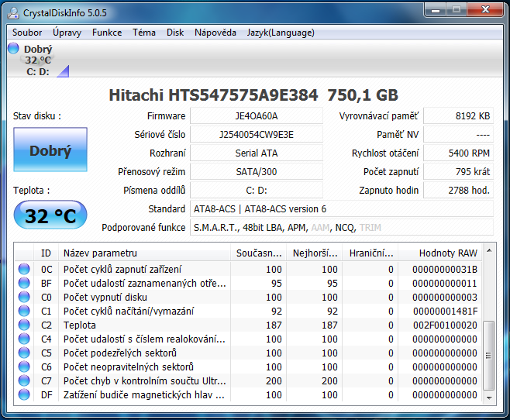Click the blue disk status orb beside Dobrý
510x420 pixels.
pos(13,49)
